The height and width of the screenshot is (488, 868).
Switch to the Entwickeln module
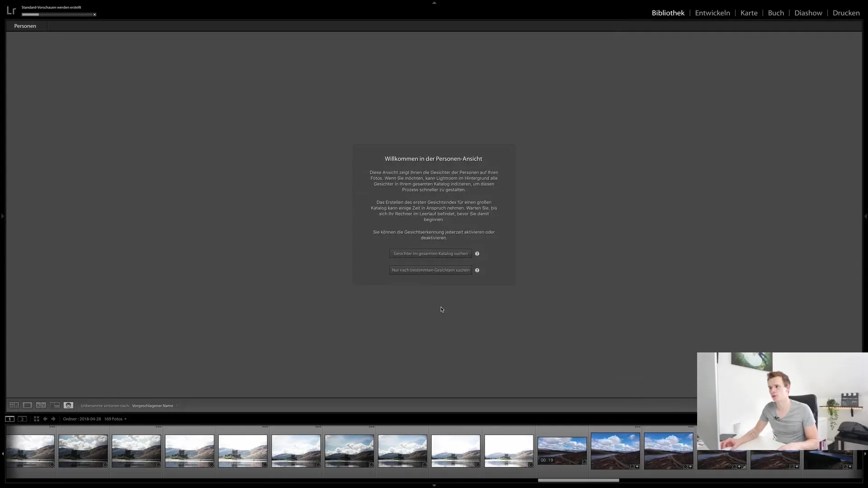(x=712, y=13)
